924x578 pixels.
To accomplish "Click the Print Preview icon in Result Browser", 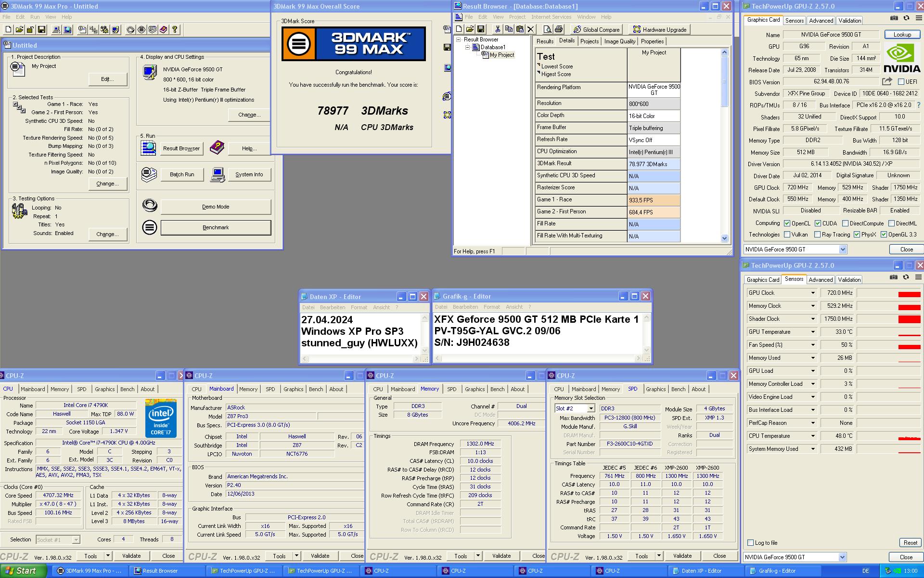I will 548,29.
